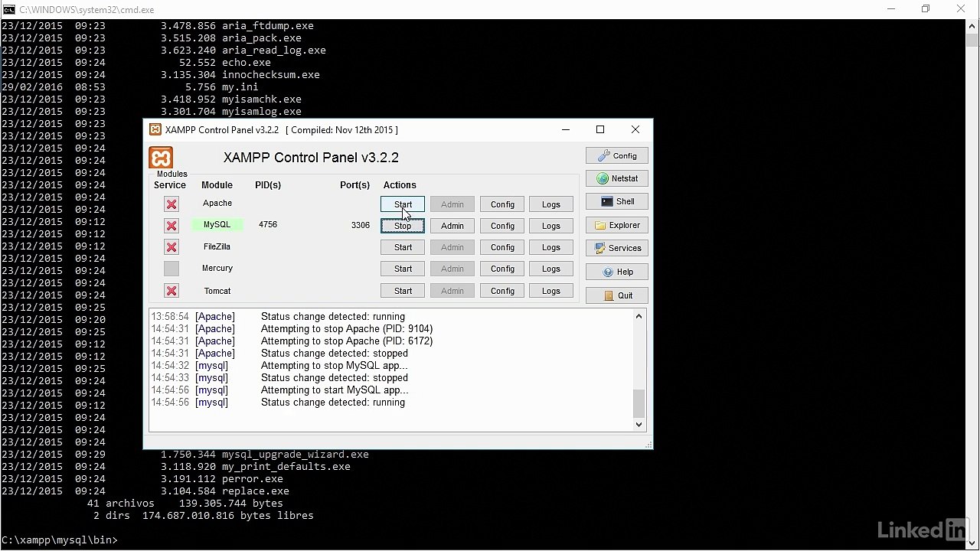This screenshot has width=980, height=551.
Task: Quit the XAMPP Control Panel
Action: pyautogui.click(x=617, y=295)
